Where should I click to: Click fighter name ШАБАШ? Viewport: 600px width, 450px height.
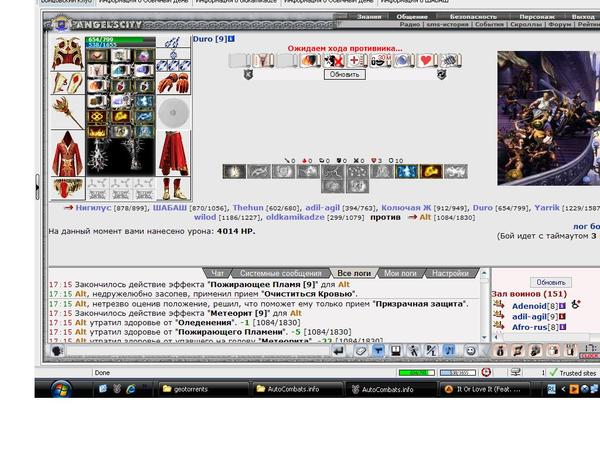click(170, 207)
